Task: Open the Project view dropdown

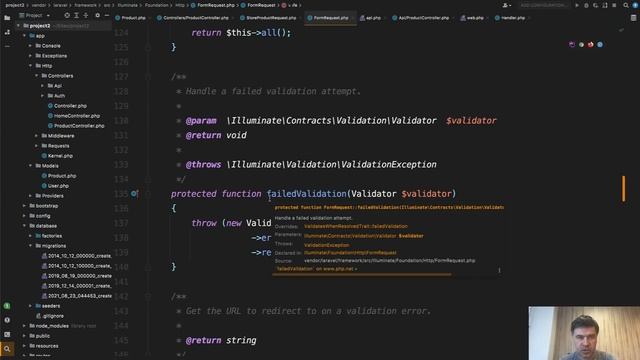Action: (x=35, y=16)
